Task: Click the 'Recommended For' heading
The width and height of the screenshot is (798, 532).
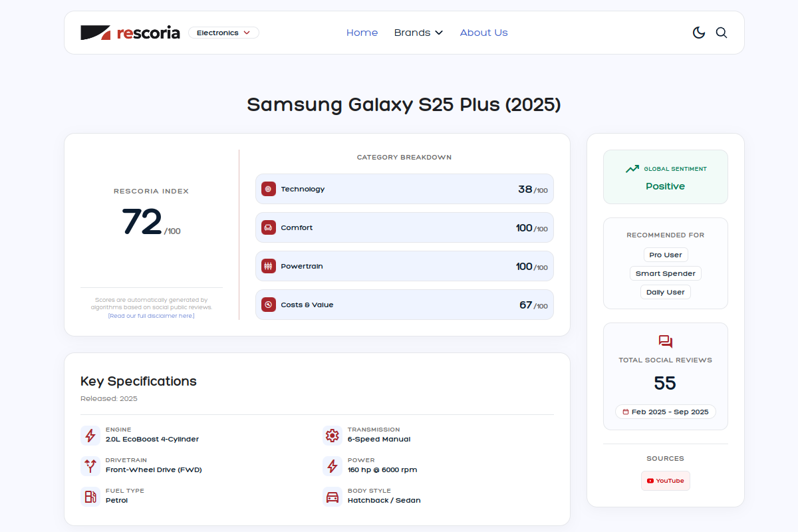Action: (x=666, y=235)
